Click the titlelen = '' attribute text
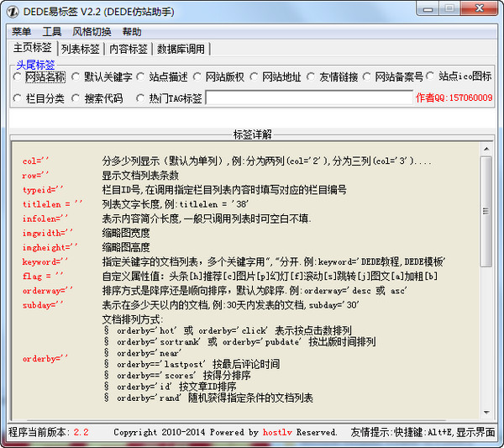 (52, 204)
